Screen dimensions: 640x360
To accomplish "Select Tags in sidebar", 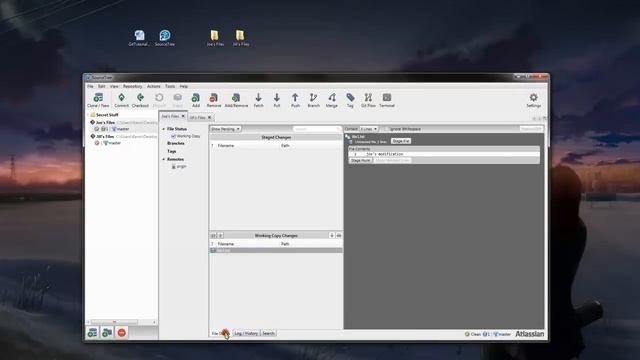I will coord(171,151).
